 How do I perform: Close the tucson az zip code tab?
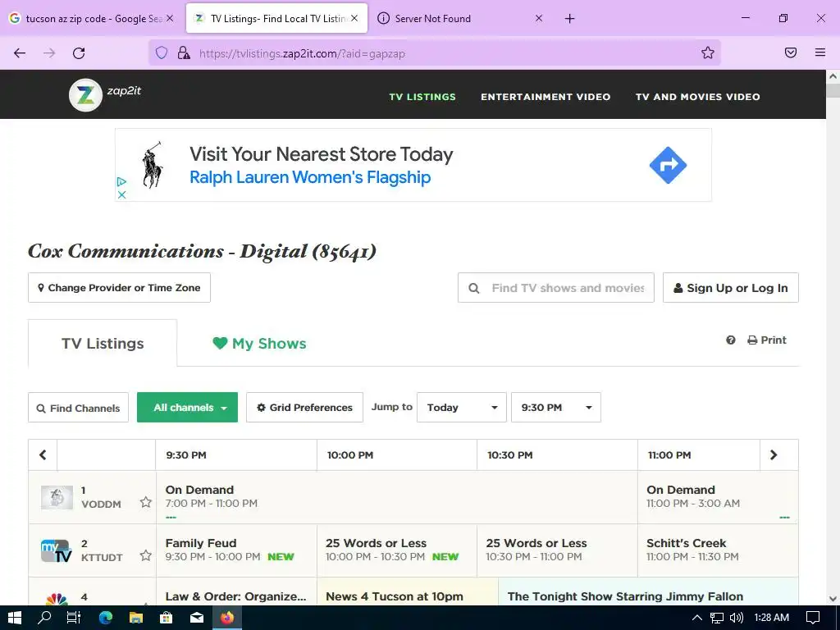pos(170,18)
